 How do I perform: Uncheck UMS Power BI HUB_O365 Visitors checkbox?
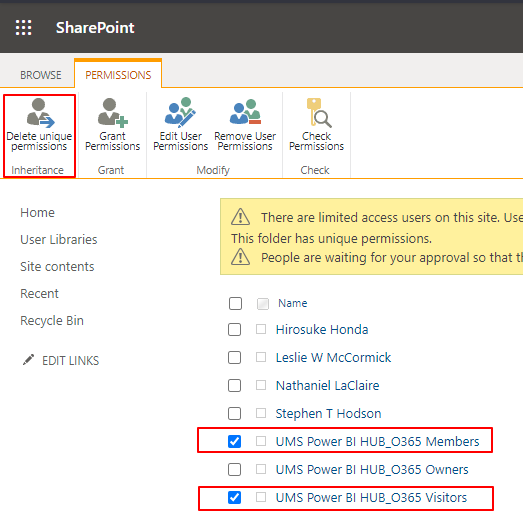234,498
